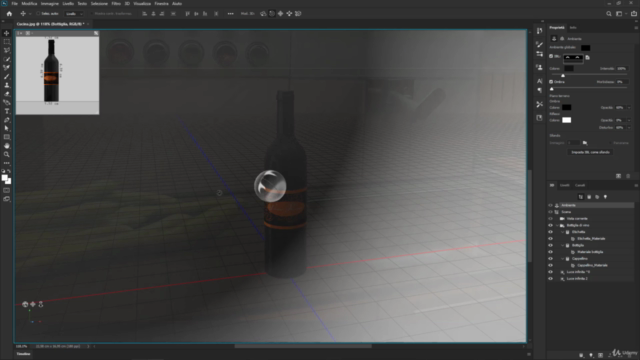Click the IBL preview thumbnail

(x=573, y=58)
